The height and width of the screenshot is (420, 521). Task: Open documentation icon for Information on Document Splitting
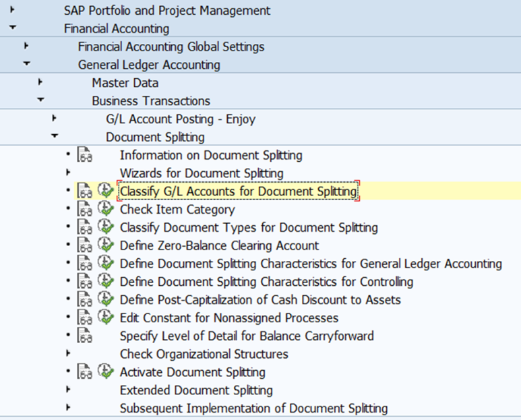(85, 155)
